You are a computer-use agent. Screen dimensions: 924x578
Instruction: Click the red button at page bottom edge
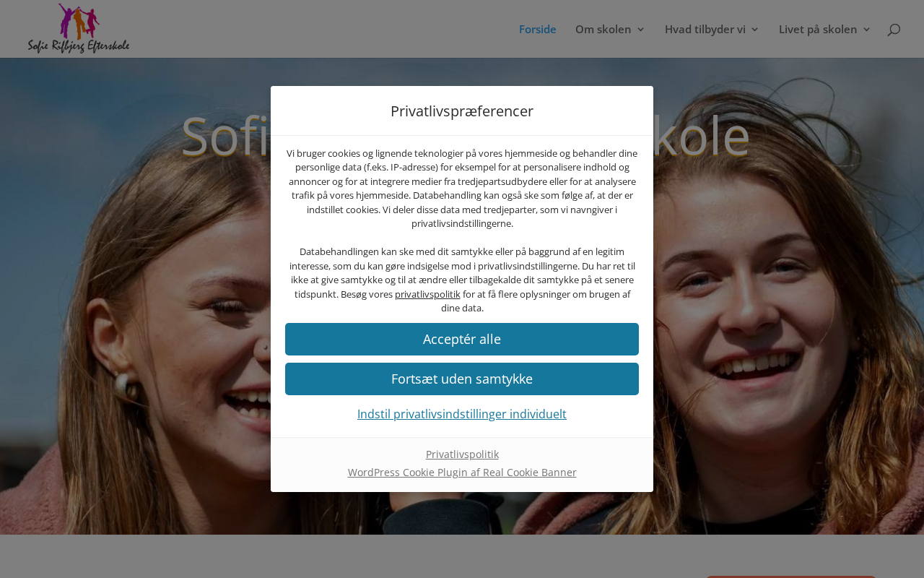(790, 577)
